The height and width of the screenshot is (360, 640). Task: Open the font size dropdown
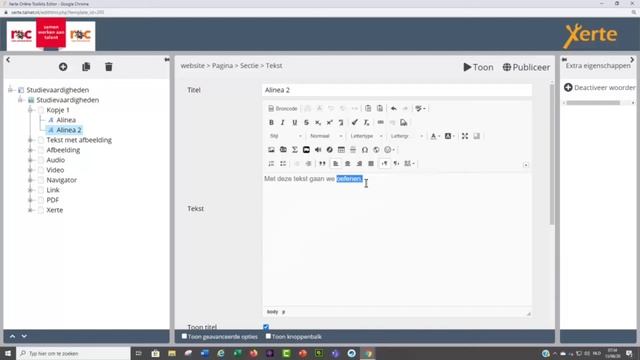tap(406, 136)
